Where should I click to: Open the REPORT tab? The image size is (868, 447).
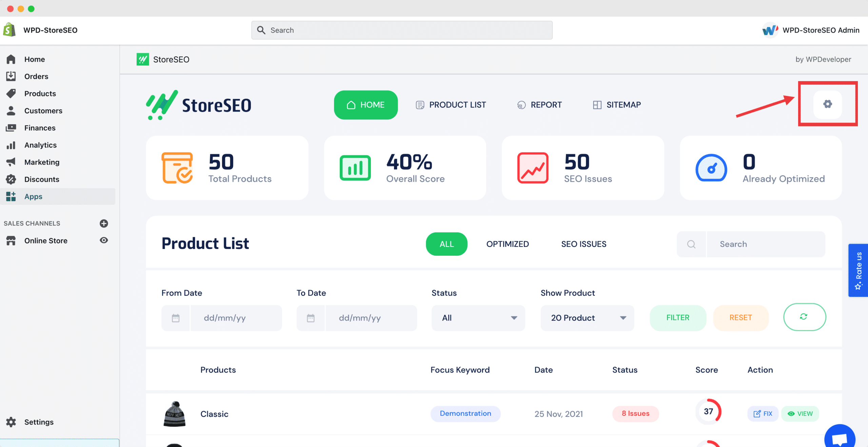click(x=539, y=105)
